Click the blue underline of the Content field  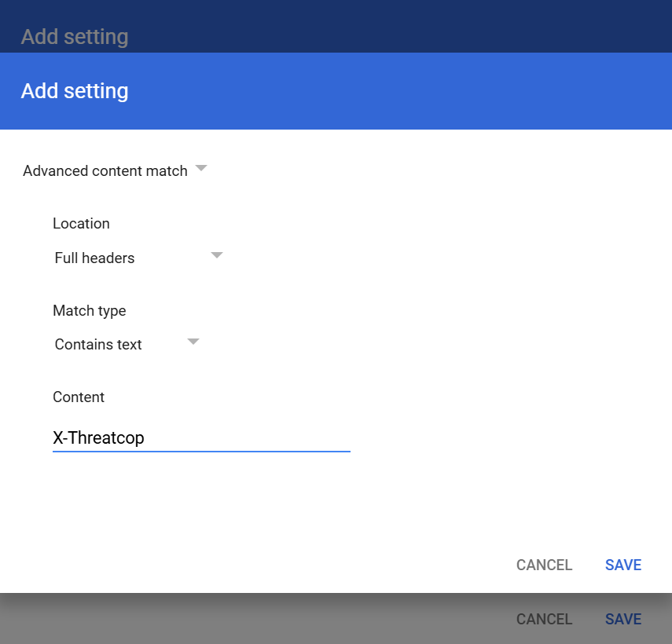(201, 452)
